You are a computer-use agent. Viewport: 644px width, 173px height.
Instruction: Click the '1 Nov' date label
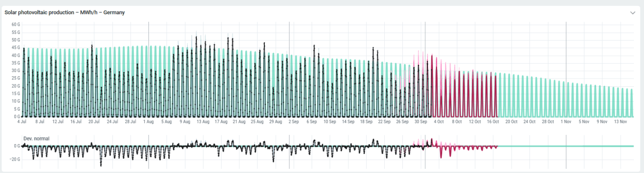(565, 122)
